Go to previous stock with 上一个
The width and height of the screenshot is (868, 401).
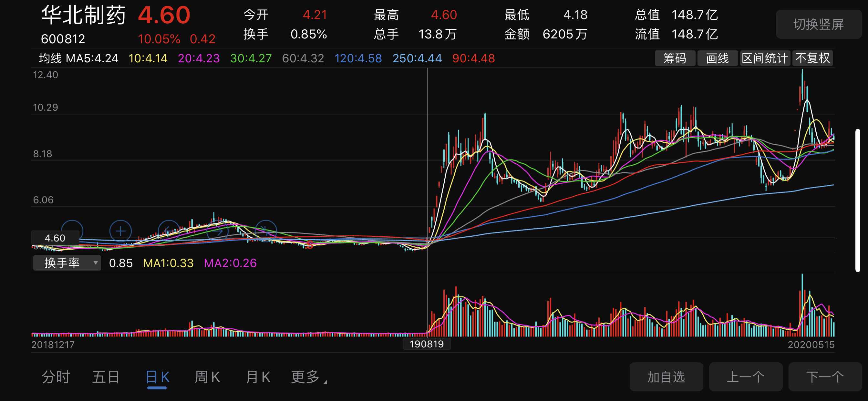[x=746, y=377]
